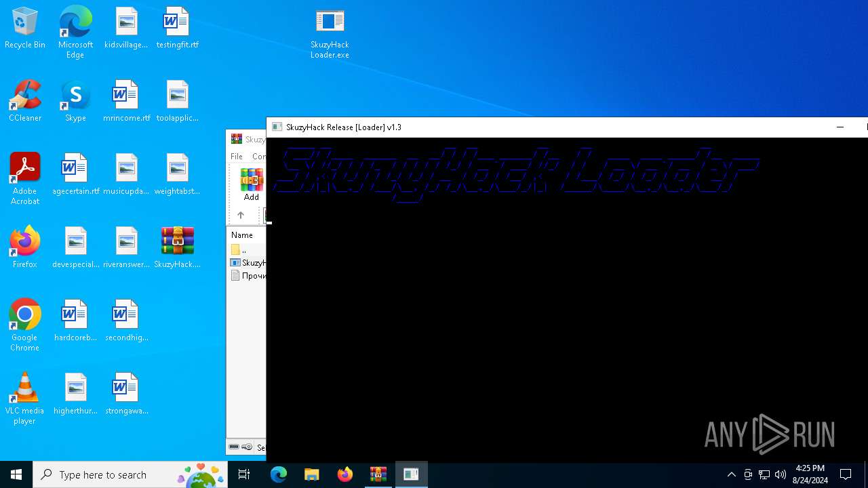Viewport: 868px width, 488px height.
Task: Open the notification center
Action: (x=846, y=474)
